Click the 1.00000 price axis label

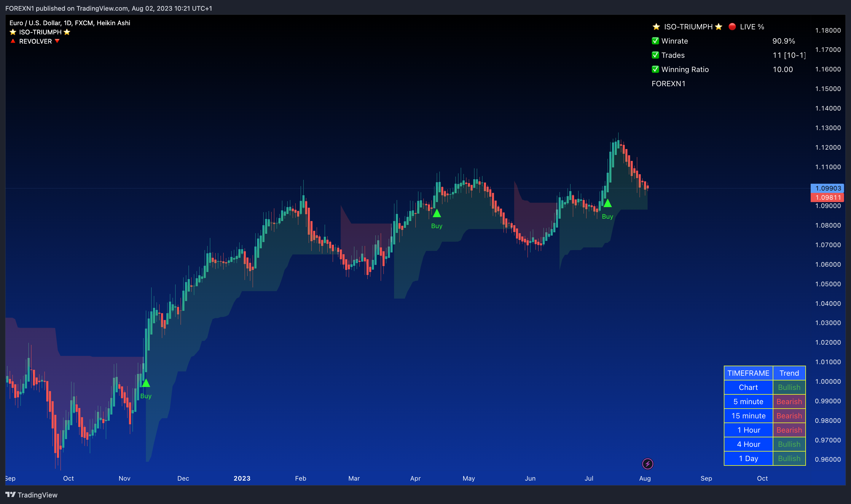pyautogui.click(x=828, y=381)
